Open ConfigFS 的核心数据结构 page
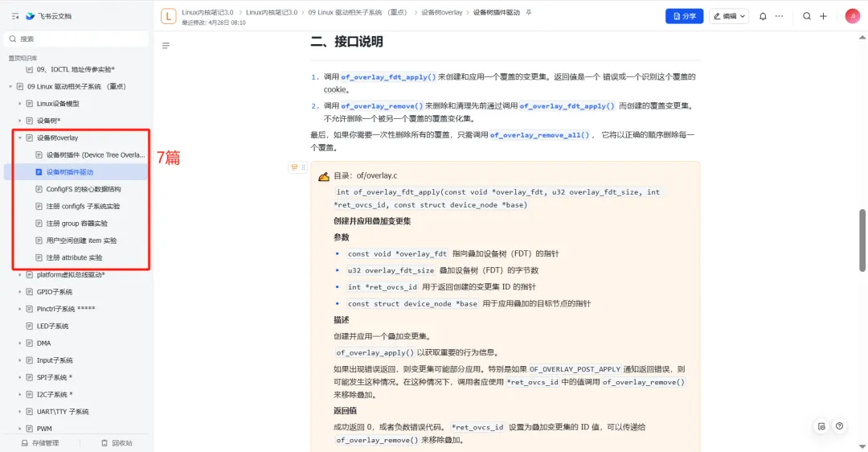Viewport: 868px width, 452px height. (83, 190)
